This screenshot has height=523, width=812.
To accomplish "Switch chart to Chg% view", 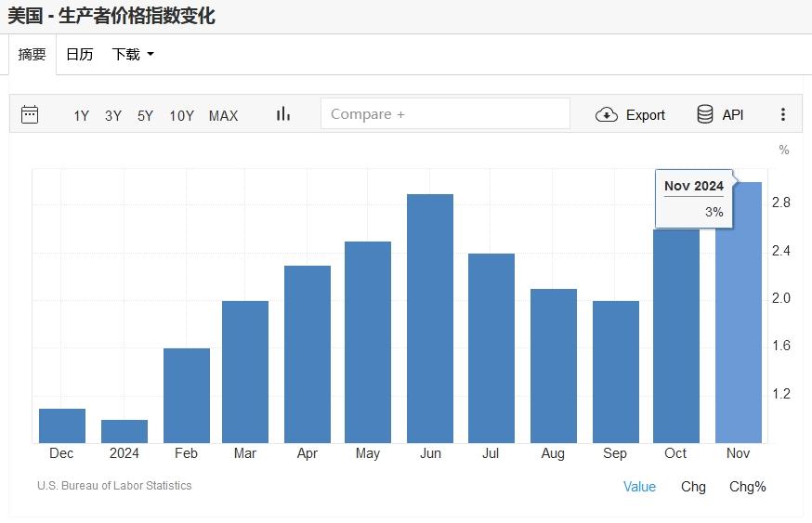I will [x=747, y=487].
